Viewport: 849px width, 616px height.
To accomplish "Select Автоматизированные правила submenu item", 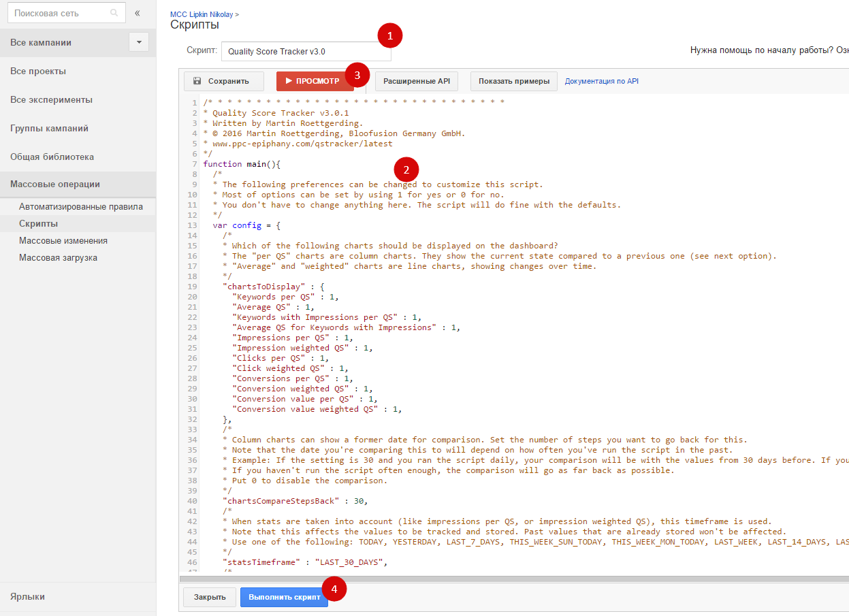I will point(81,206).
